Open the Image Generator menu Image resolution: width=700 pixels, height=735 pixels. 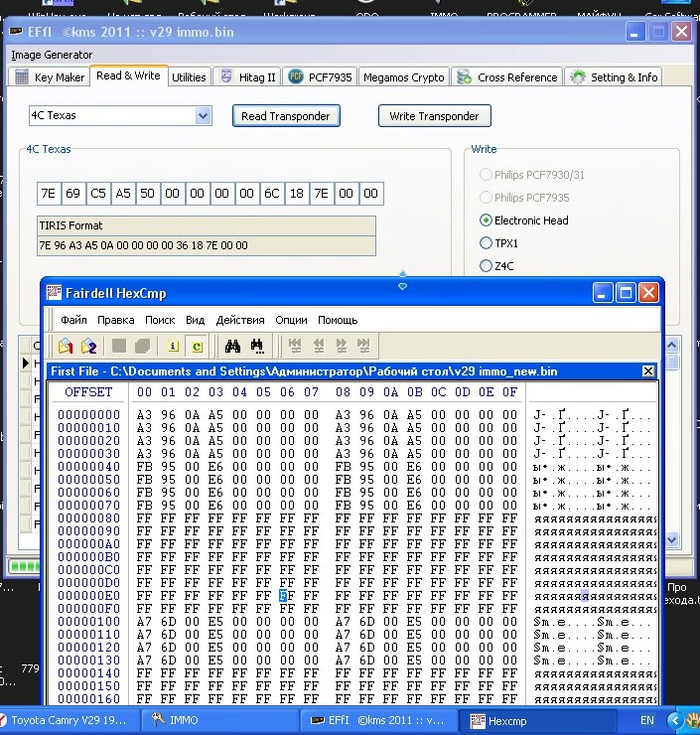tap(52, 55)
